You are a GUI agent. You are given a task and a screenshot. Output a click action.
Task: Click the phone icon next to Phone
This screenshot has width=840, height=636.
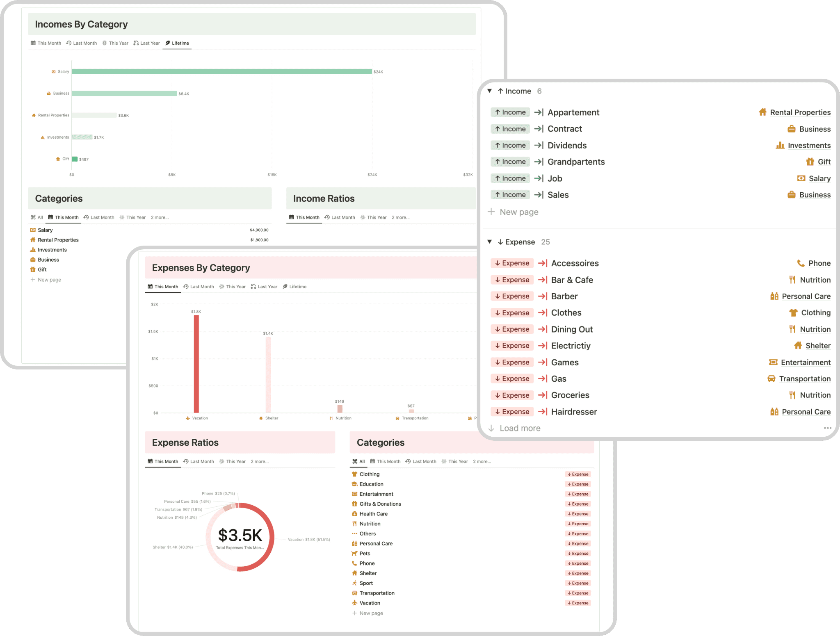(x=801, y=263)
